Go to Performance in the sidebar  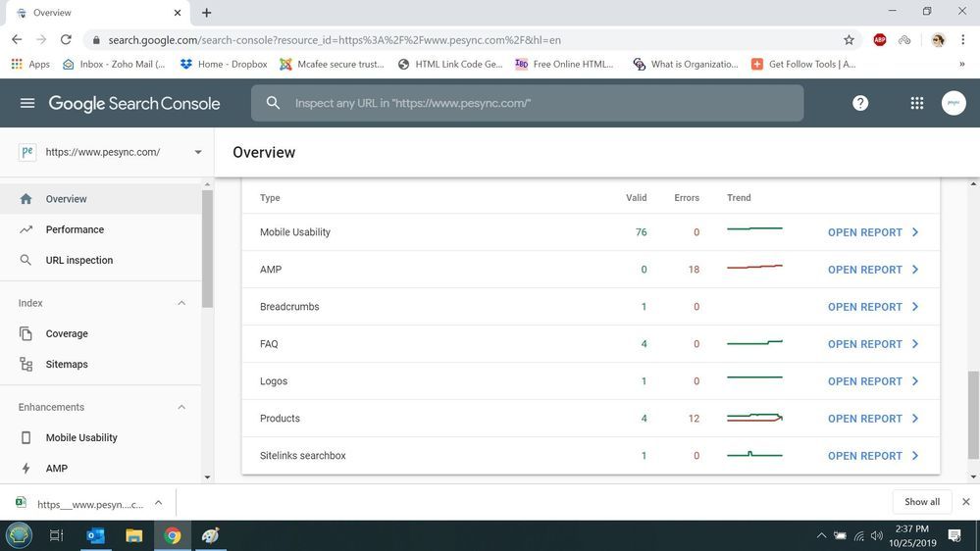point(75,229)
